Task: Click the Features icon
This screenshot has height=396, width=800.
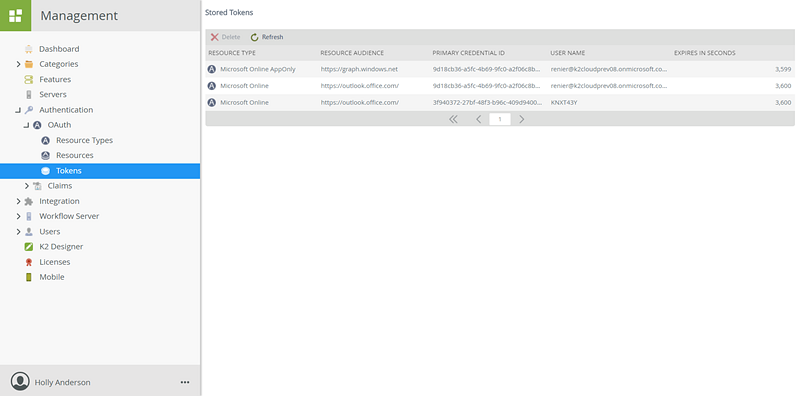Action: (x=29, y=80)
